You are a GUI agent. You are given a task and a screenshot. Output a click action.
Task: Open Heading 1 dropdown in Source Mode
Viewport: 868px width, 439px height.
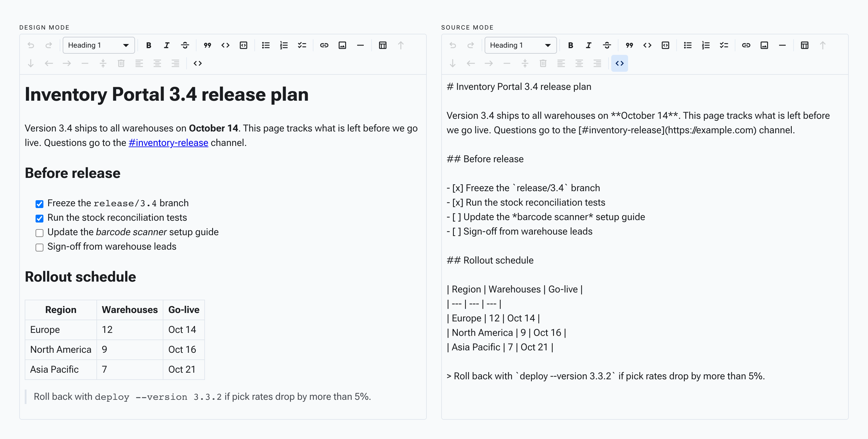point(520,45)
